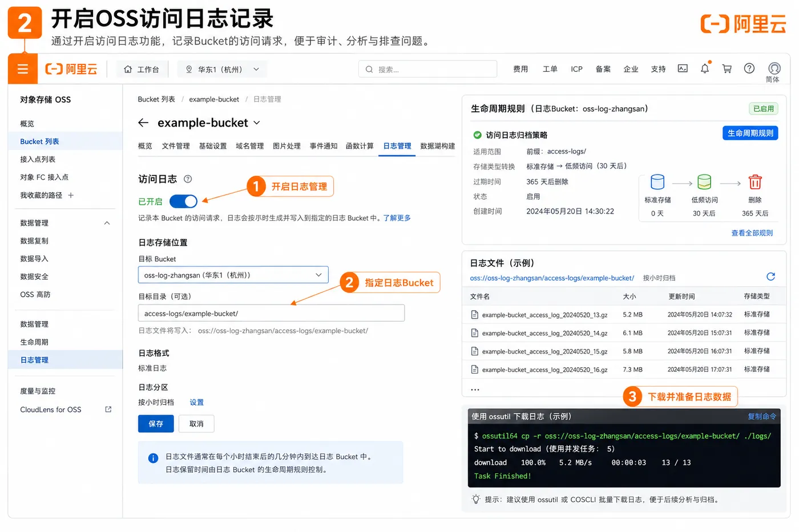This screenshot has height=532, width=799.
Task: Open file example-bucket_access_log_20240520_13.gz
Action: pos(544,315)
